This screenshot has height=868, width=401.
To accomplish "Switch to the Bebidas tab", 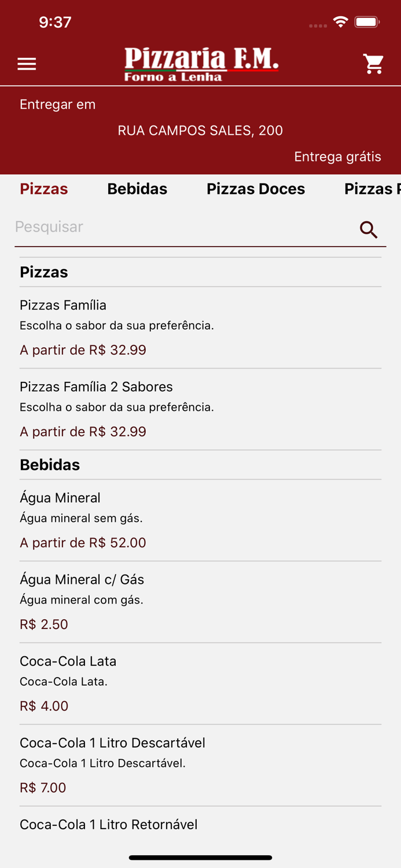I will pyautogui.click(x=137, y=189).
